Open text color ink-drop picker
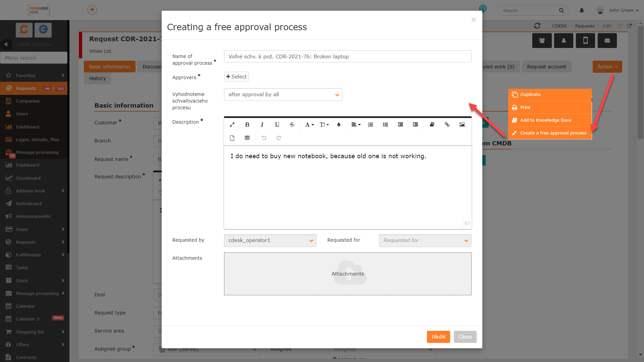 pos(339,125)
